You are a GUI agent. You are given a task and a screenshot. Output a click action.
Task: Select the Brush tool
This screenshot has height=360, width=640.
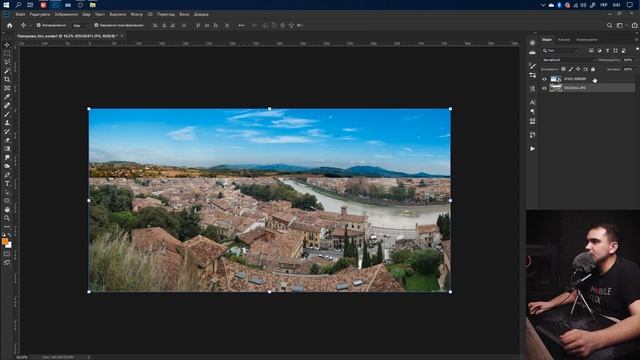coord(7,114)
